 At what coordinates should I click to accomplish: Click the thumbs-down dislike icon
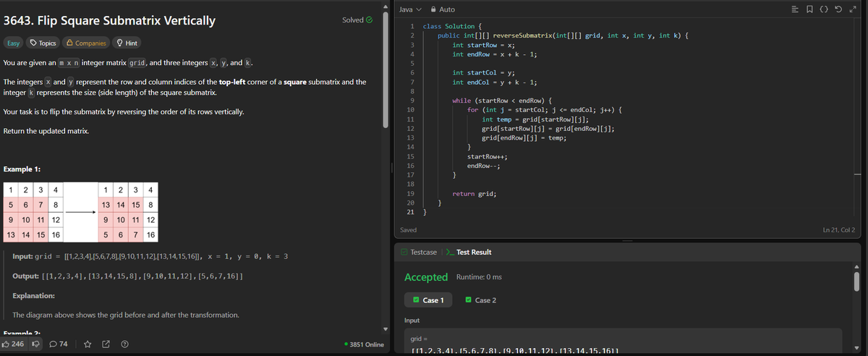click(34, 344)
